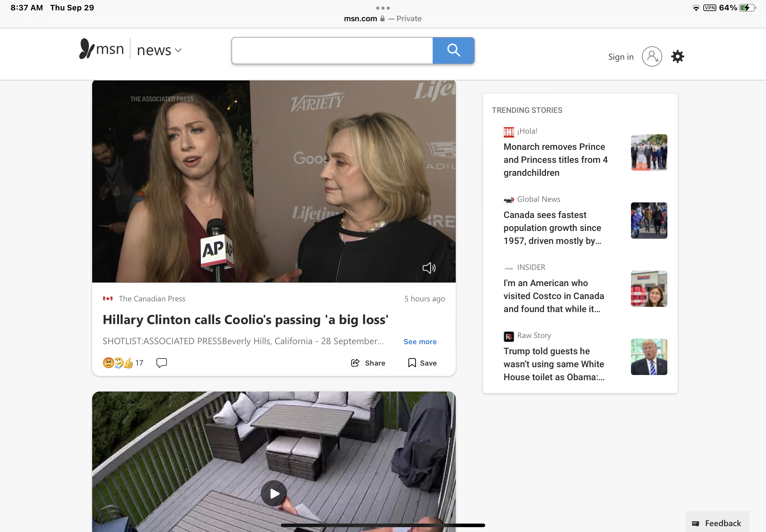Tap the battery status indicator
The height and width of the screenshot is (532, 766).
click(747, 8)
